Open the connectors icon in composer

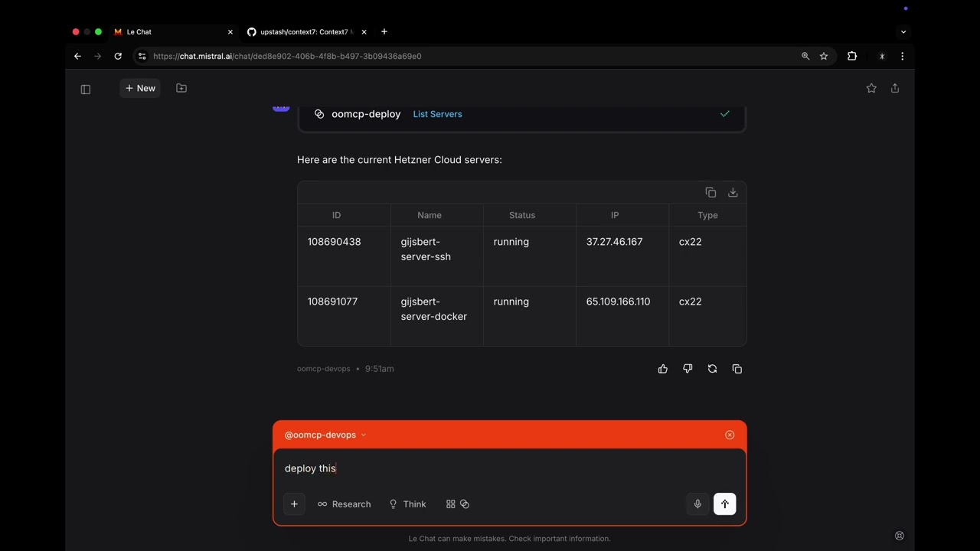tap(465, 504)
